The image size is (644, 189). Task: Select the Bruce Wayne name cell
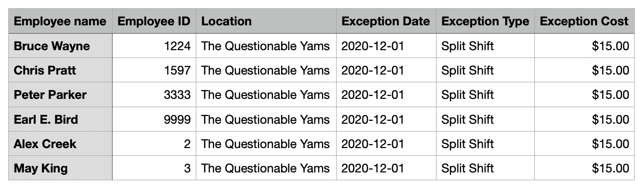(x=60, y=46)
